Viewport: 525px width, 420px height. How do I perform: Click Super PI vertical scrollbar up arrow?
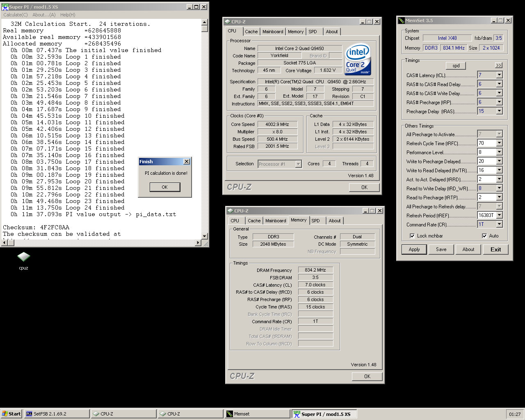(205, 22)
